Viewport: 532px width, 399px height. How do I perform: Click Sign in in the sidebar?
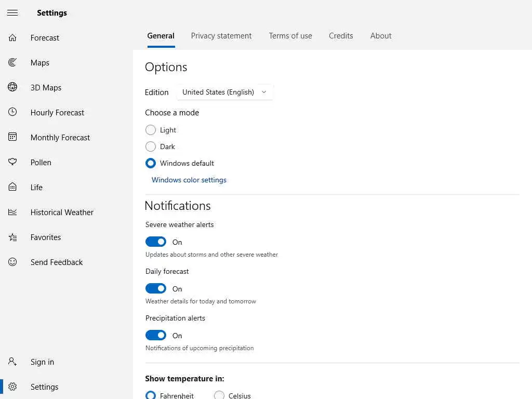tap(42, 362)
